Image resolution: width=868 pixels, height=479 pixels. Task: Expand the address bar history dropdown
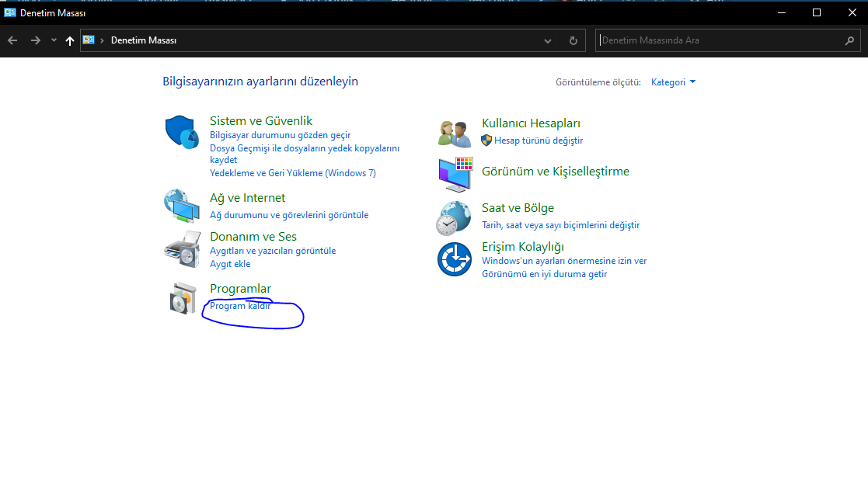pyautogui.click(x=548, y=40)
